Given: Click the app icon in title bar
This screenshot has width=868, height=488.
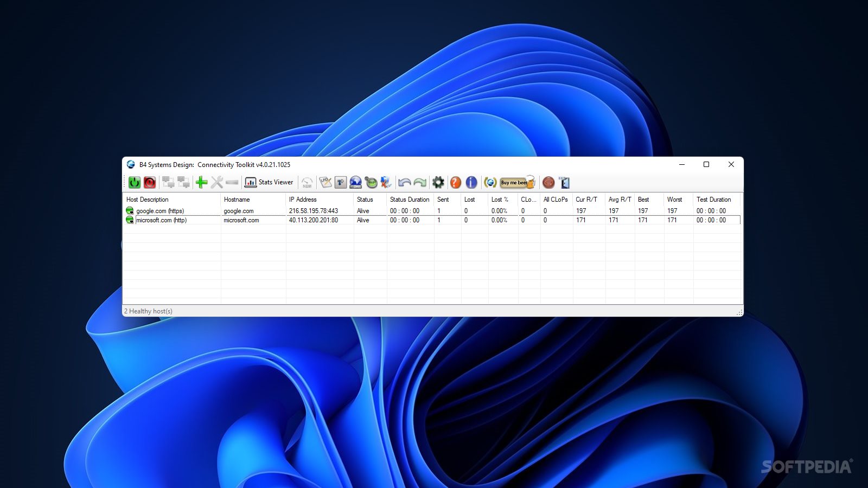Looking at the screenshot, I should tap(131, 164).
